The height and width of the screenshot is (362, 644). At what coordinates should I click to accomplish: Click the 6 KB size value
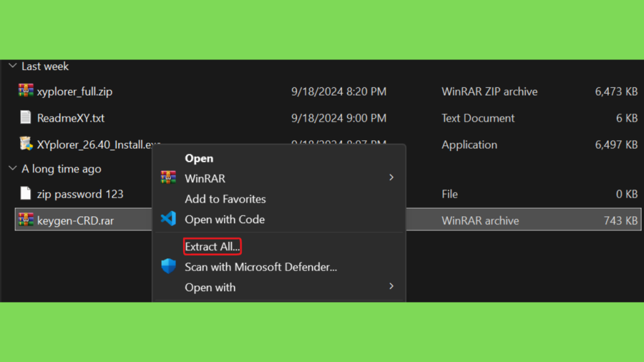click(627, 118)
